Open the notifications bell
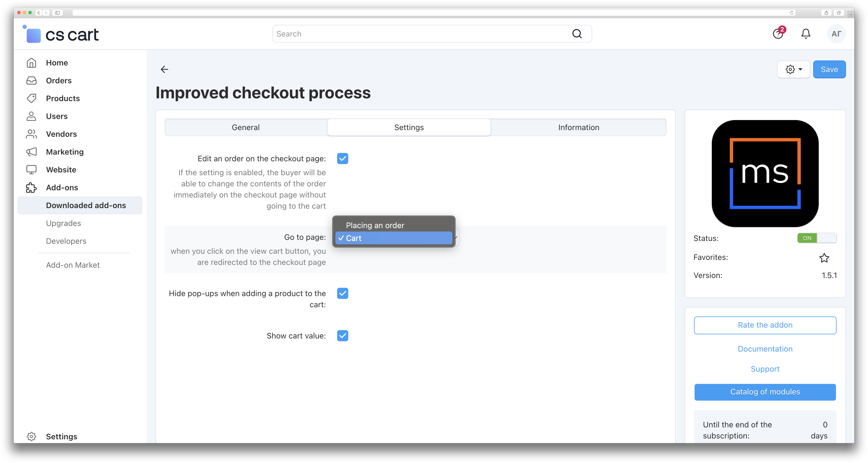868x463 pixels. [x=806, y=34]
